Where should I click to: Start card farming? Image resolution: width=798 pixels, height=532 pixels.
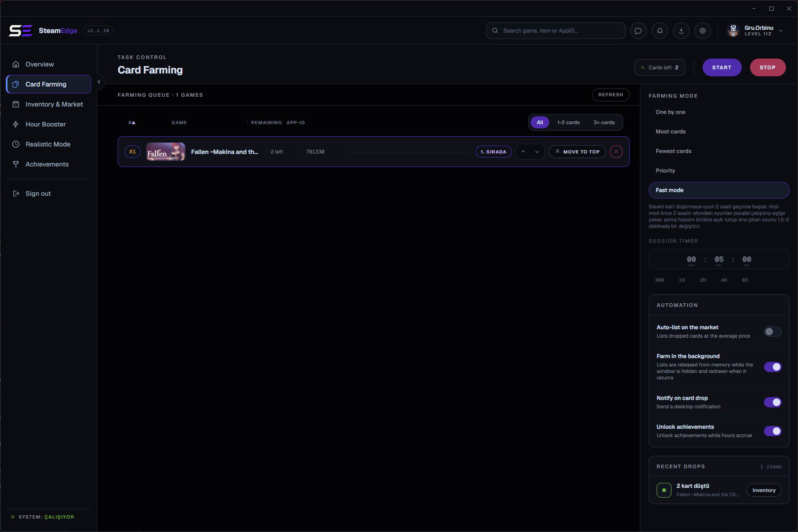point(722,67)
